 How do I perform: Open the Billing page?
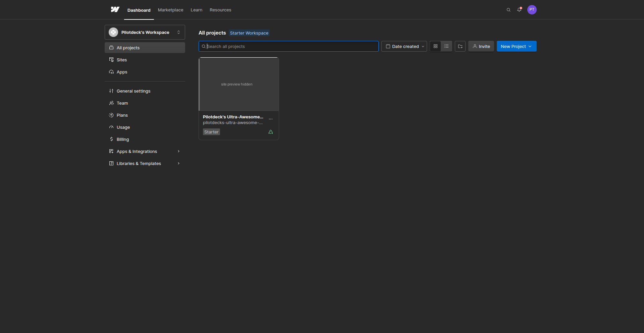point(145,140)
